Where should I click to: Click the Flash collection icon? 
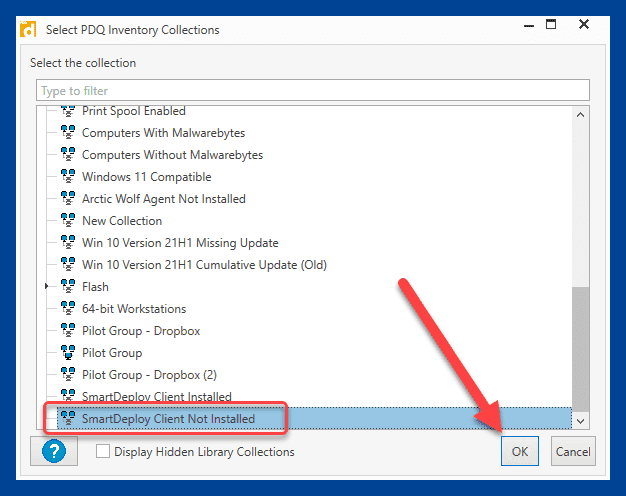pyautogui.click(x=68, y=286)
